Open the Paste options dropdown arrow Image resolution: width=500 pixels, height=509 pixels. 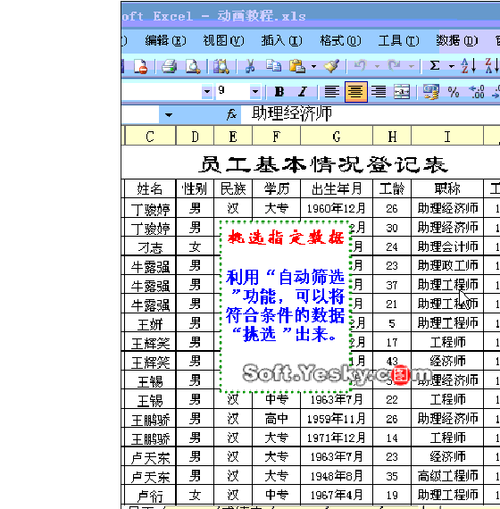(314, 66)
